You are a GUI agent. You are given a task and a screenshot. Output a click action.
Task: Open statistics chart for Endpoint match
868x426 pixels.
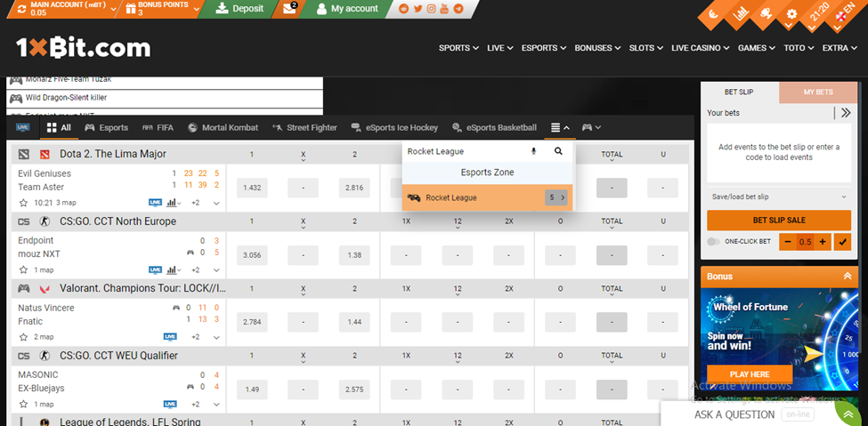tap(174, 270)
